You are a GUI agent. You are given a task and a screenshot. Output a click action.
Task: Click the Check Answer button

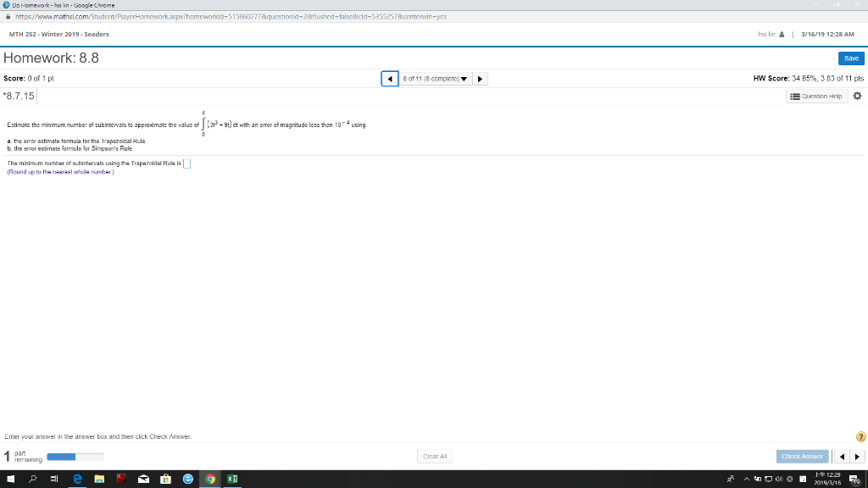(x=801, y=456)
